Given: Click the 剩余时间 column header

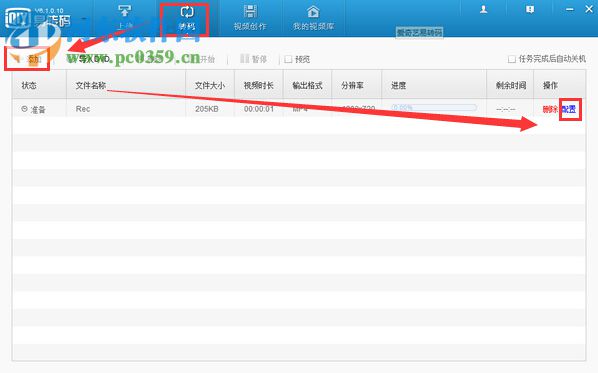Looking at the screenshot, I should 511,85.
